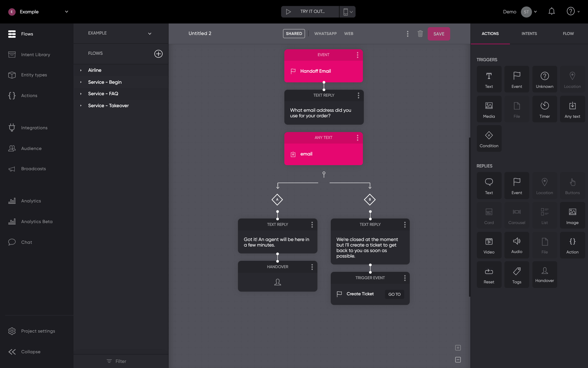The width and height of the screenshot is (588, 368).
Task: Open the device preview dropdown
Action: click(x=348, y=12)
